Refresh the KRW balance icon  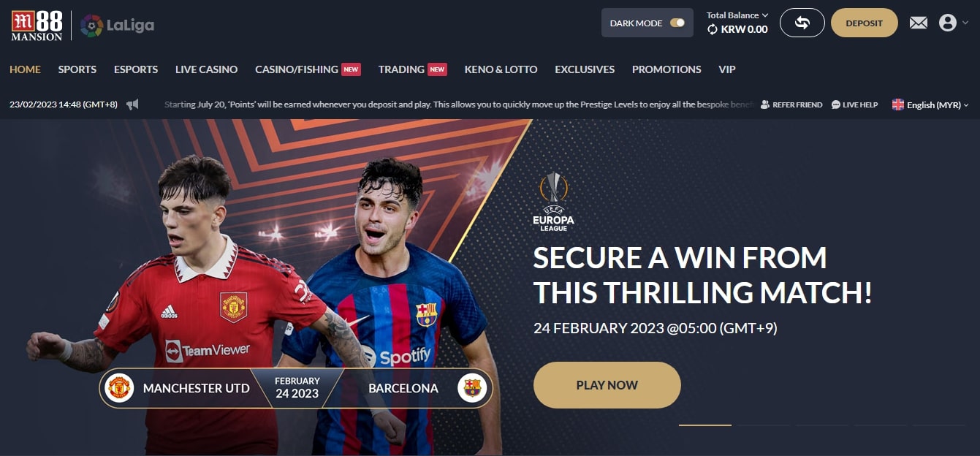click(x=713, y=29)
